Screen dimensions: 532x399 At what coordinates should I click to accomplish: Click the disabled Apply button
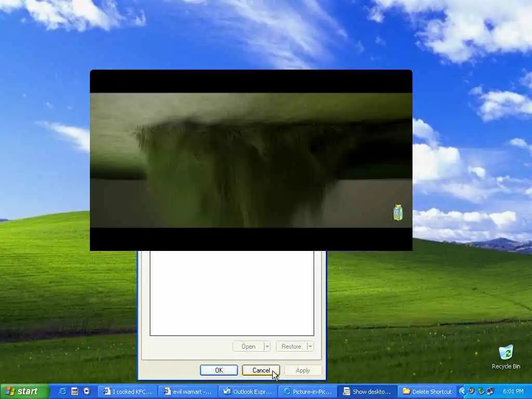tap(303, 370)
